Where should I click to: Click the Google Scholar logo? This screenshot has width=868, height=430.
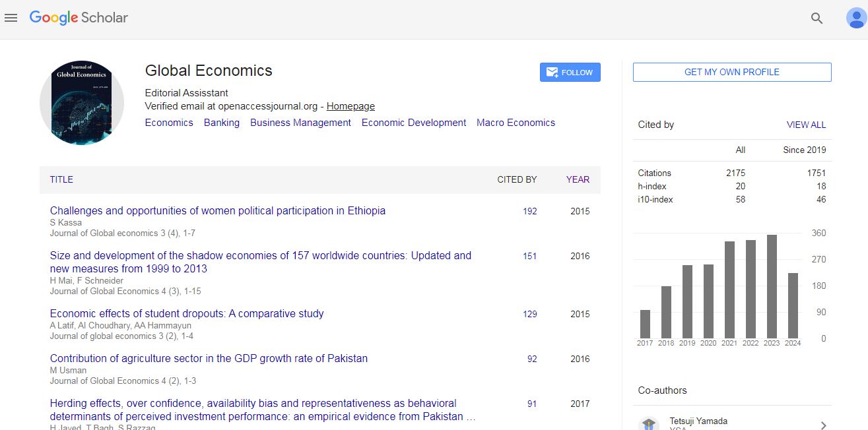pyautogui.click(x=79, y=18)
